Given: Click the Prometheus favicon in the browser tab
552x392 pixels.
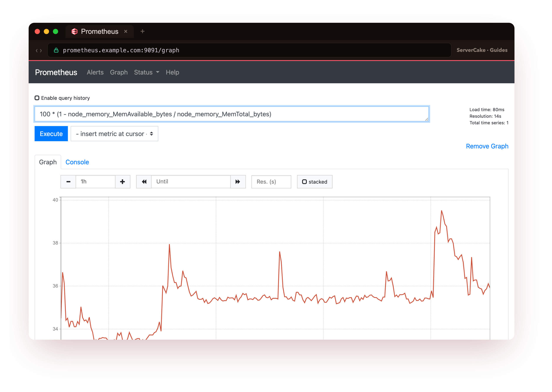Looking at the screenshot, I should click(x=75, y=31).
